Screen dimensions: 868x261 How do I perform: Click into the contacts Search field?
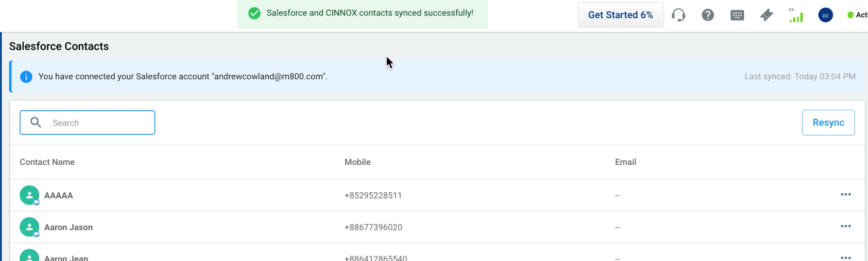click(x=100, y=123)
